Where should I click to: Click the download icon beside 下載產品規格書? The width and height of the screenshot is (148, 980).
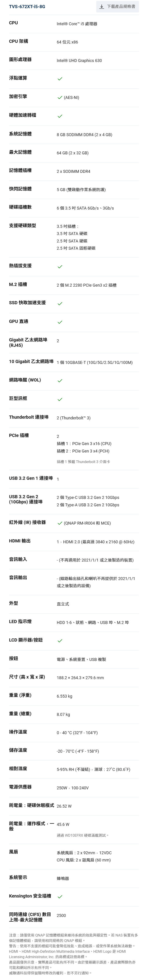click(x=102, y=7)
